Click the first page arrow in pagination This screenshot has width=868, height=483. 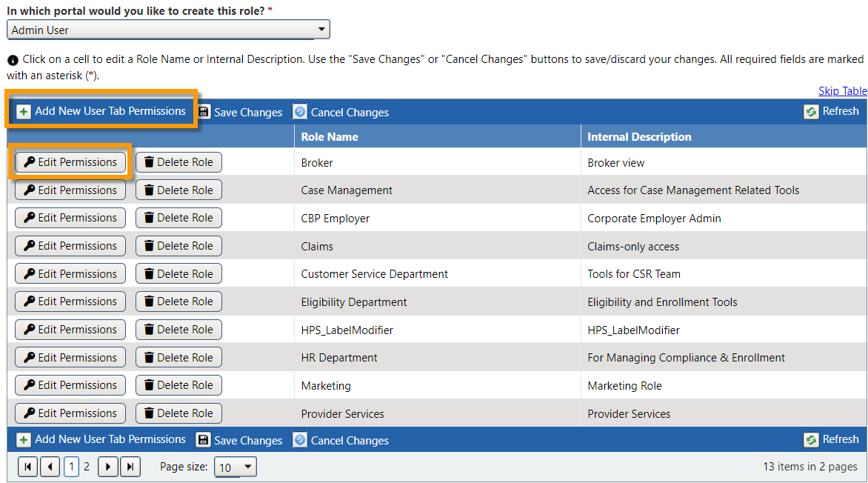(x=27, y=467)
